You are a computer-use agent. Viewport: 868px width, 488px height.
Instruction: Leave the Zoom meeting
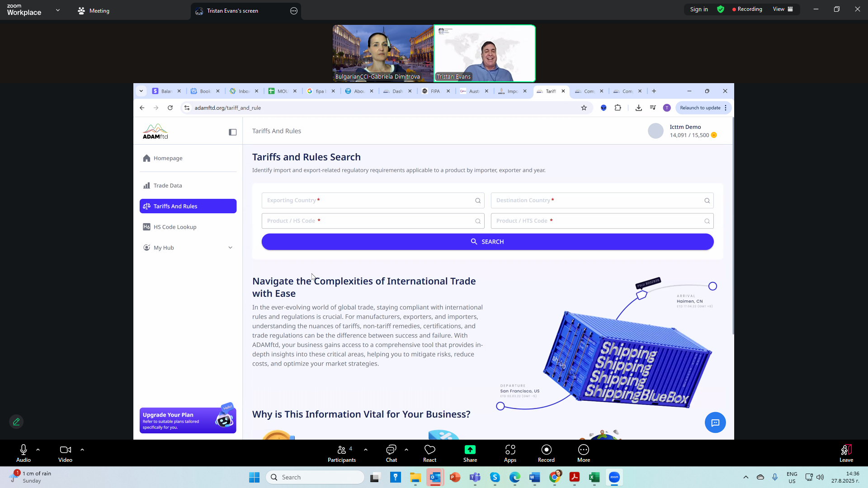click(846, 453)
